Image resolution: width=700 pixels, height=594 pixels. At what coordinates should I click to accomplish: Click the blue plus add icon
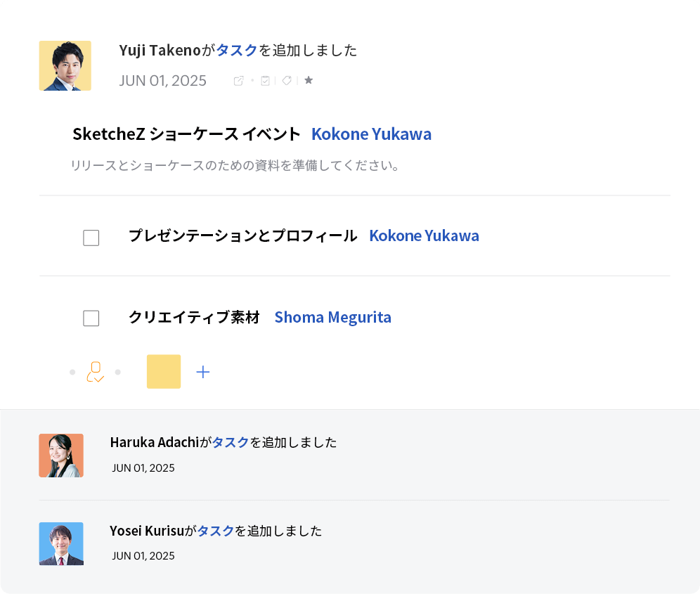(x=203, y=372)
